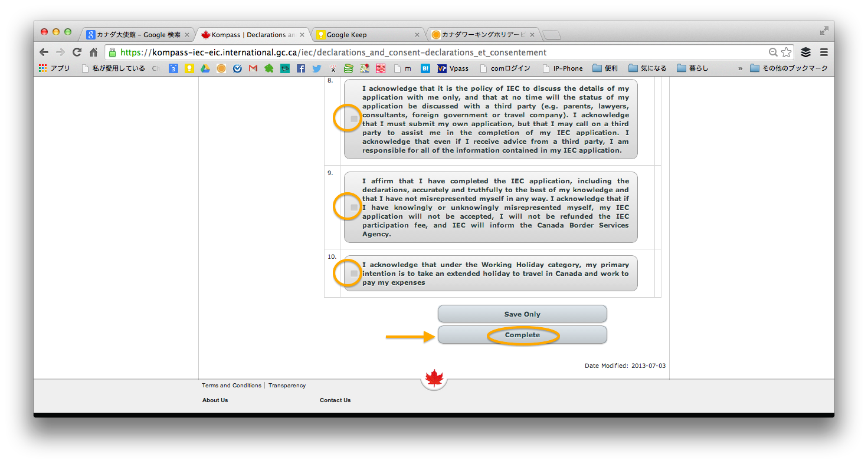
Task: Click the Buffer extension icon
Action: click(805, 52)
